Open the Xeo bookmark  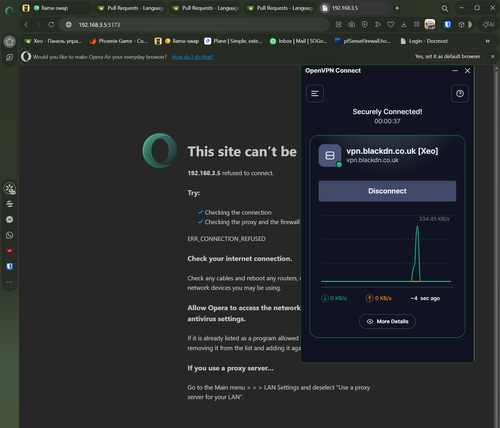tap(53, 41)
